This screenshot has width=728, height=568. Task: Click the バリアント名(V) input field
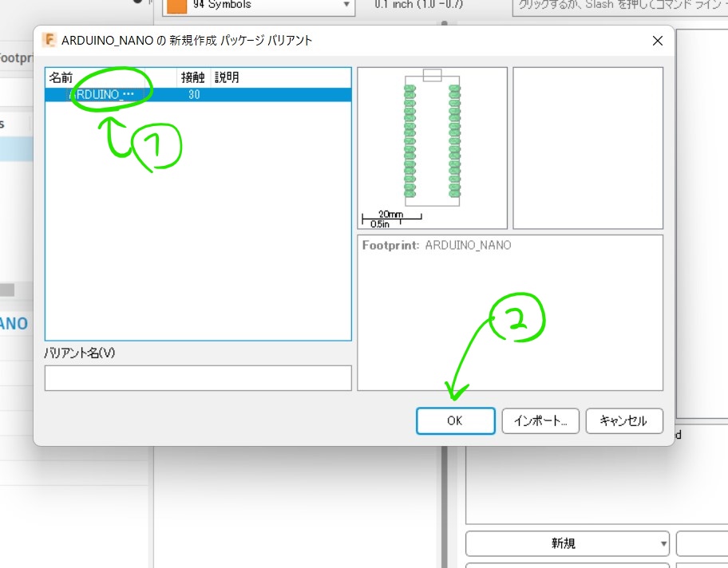click(x=197, y=377)
